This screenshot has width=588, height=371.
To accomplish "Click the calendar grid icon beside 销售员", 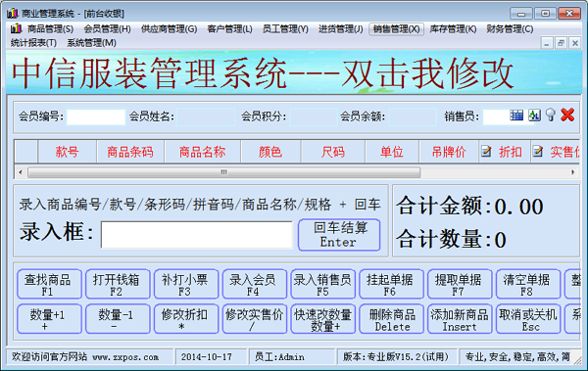I will pos(516,116).
